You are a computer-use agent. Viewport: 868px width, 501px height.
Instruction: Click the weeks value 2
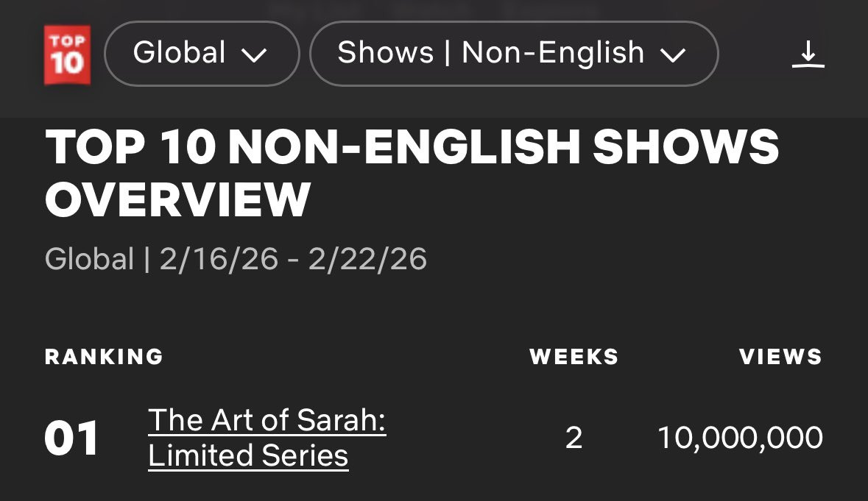click(x=574, y=438)
